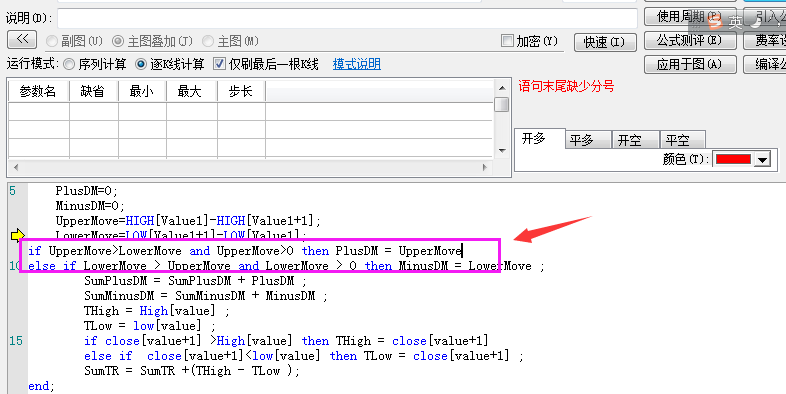
Task: Toggle the 加密 checkbox
Action: click(x=507, y=41)
